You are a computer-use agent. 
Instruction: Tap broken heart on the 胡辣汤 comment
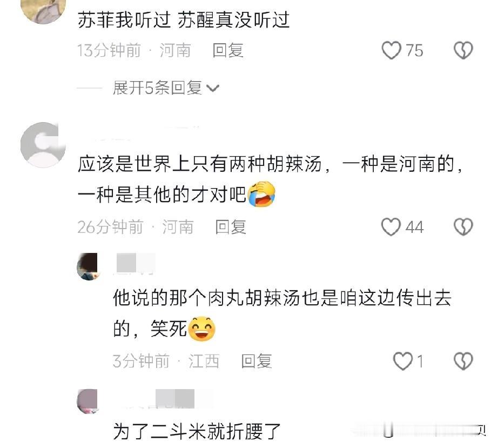point(463,227)
